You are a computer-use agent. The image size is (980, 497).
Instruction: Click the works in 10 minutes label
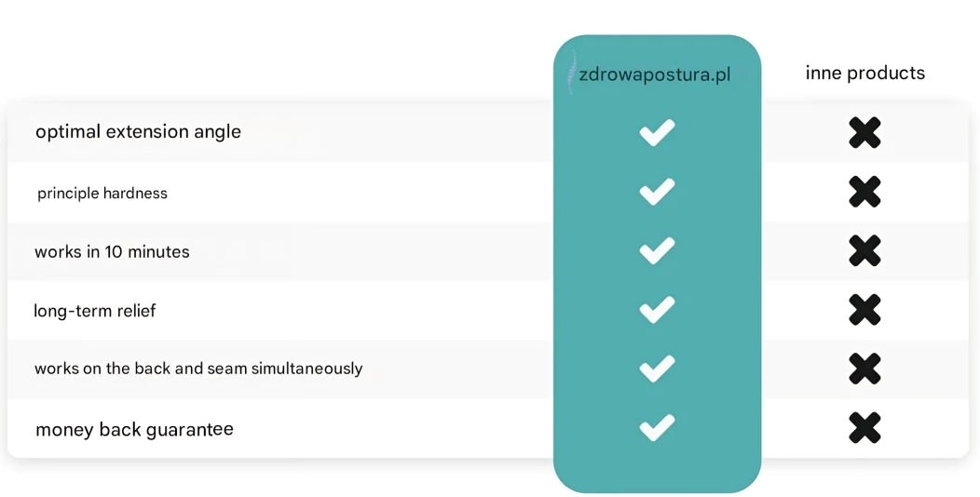click(x=112, y=251)
